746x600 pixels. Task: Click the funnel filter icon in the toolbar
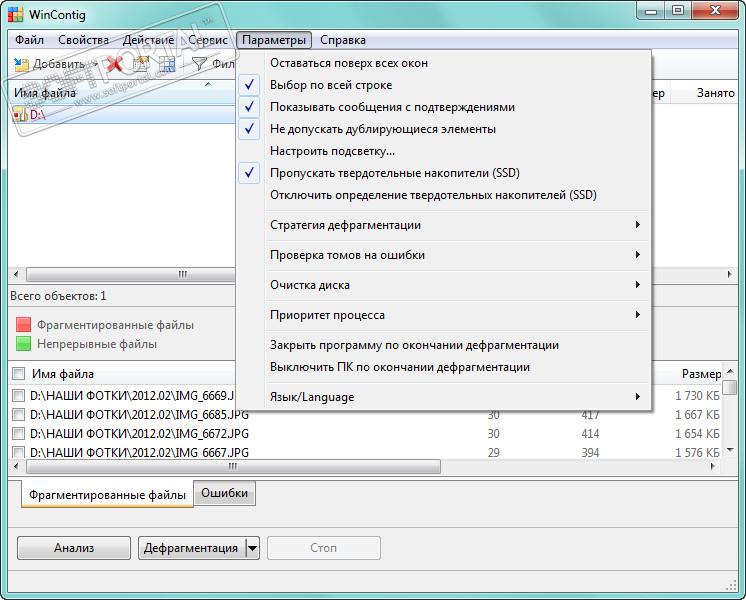coord(199,64)
